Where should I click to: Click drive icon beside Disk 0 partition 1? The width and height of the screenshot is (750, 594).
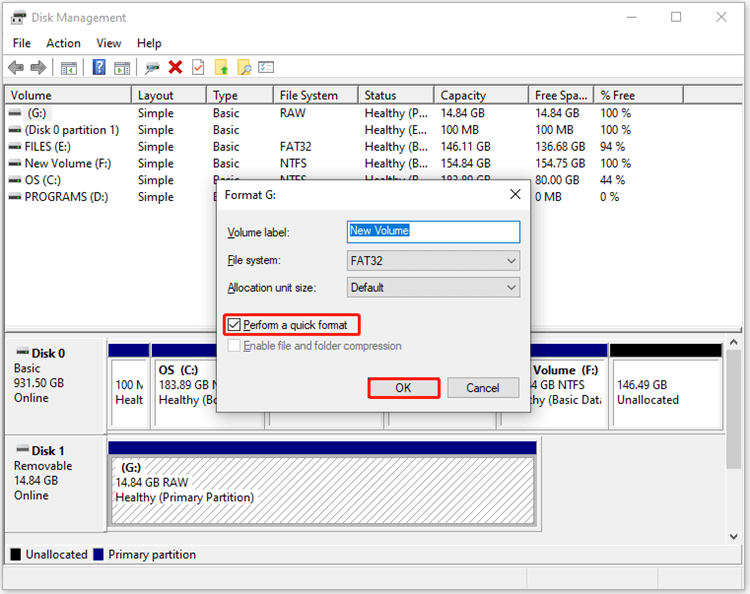pos(15,130)
